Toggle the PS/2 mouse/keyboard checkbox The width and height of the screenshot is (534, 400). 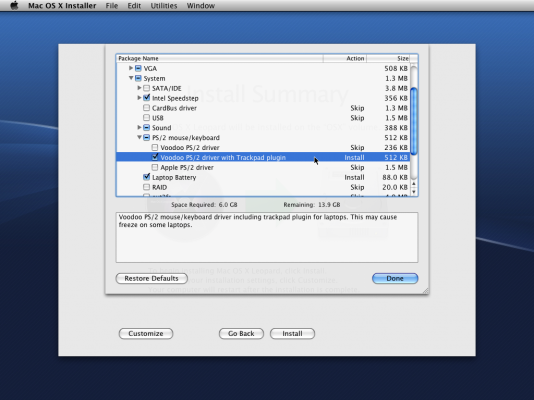(x=146, y=138)
